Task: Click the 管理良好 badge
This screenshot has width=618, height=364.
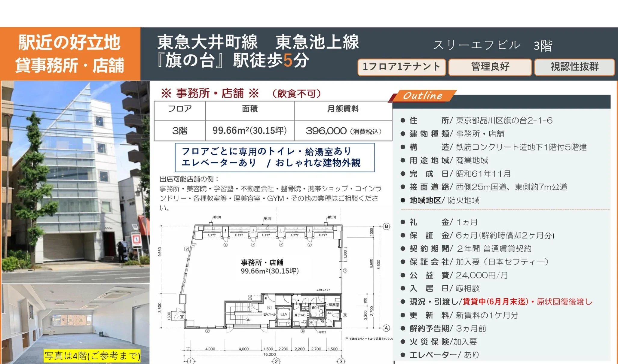Action: [x=490, y=67]
